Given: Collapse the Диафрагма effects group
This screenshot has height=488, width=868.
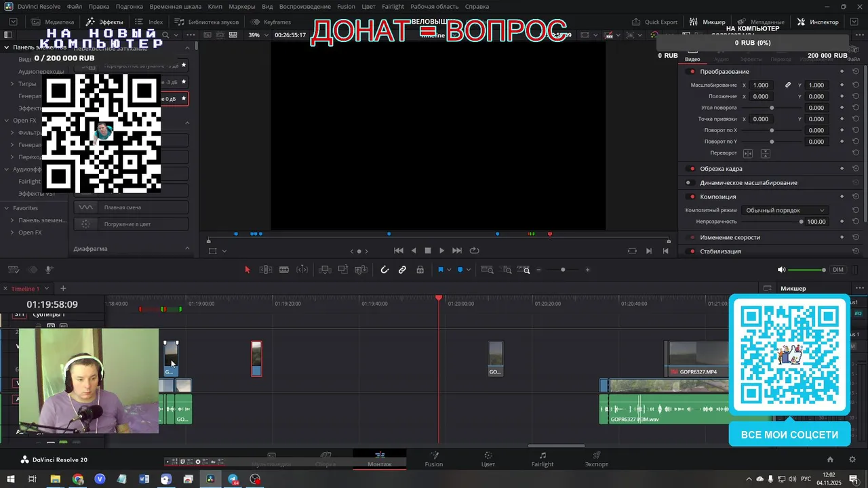Looking at the screenshot, I should [x=187, y=249].
